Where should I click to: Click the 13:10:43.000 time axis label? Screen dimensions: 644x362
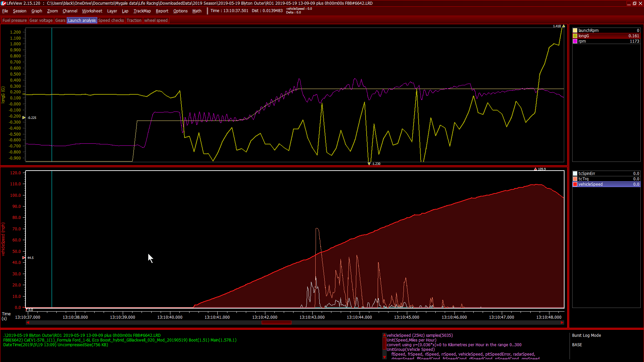pos(312,317)
